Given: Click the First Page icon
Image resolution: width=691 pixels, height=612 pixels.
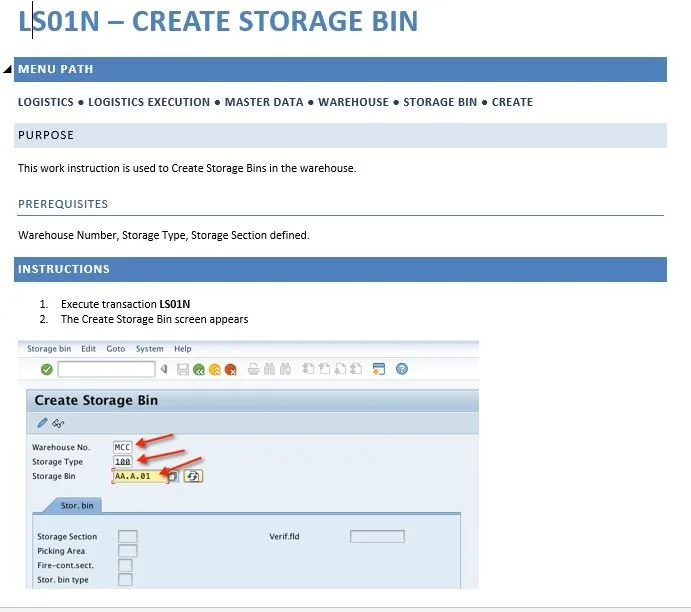Looking at the screenshot, I should click(308, 369).
